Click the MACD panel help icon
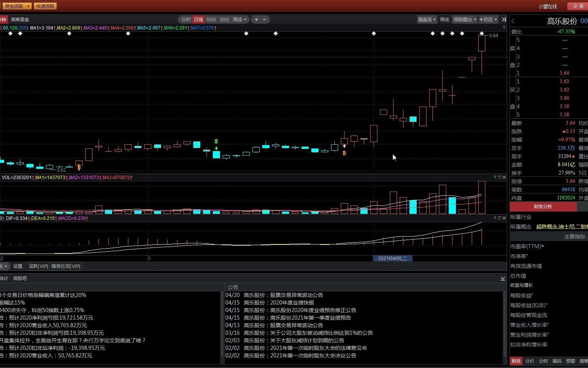 click(x=495, y=218)
